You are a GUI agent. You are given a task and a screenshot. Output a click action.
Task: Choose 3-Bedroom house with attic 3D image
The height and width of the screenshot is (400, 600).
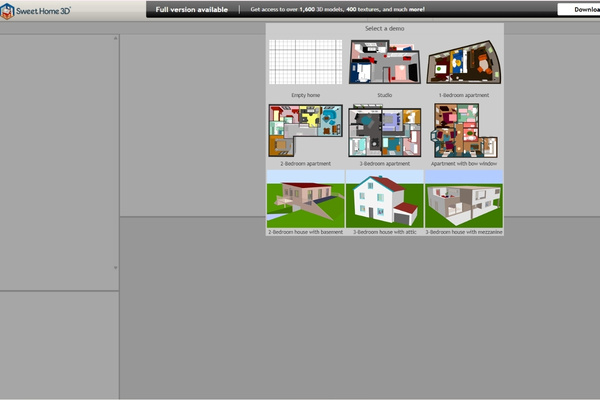click(385, 199)
